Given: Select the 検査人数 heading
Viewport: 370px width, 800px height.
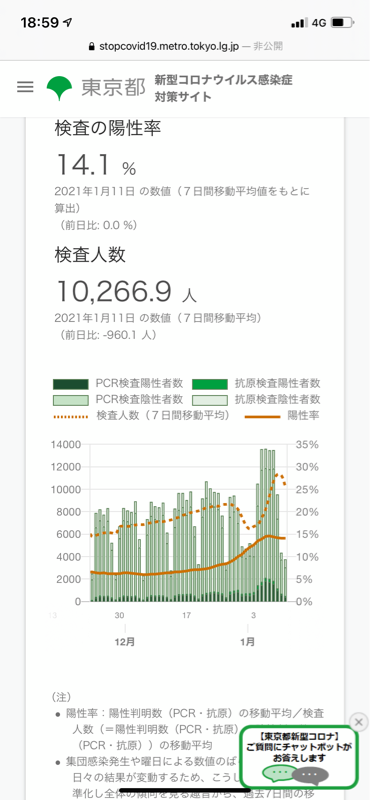Looking at the screenshot, I should 90,255.
